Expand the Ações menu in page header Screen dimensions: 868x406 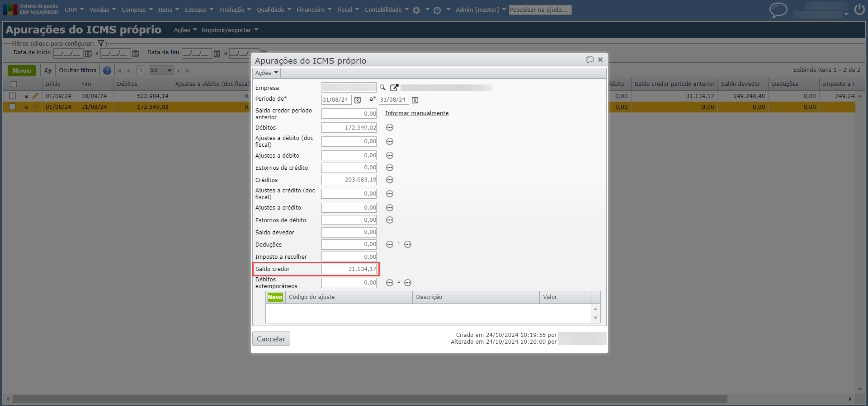coord(185,30)
